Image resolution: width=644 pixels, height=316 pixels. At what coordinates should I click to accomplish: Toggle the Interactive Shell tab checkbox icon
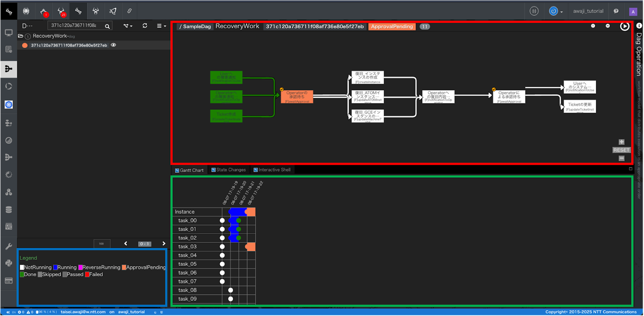pyautogui.click(x=256, y=170)
